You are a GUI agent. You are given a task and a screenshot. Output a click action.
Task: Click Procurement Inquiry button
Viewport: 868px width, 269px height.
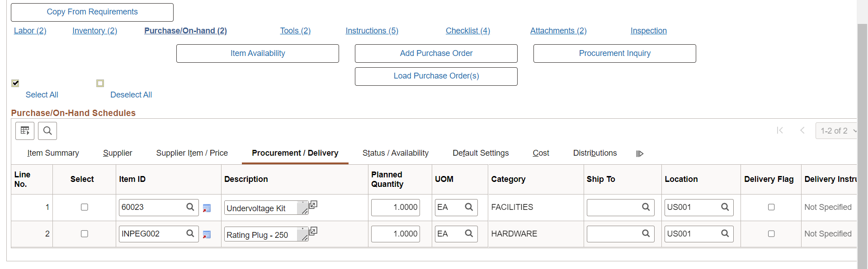coord(615,53)
